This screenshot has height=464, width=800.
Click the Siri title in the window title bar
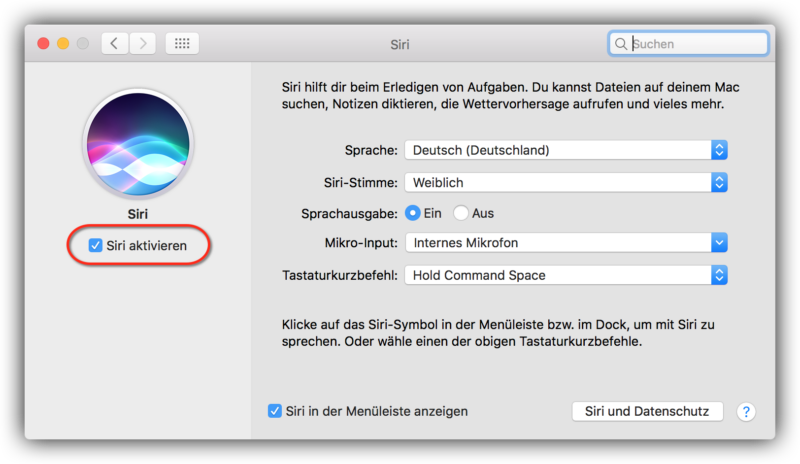click(x=400, y=44)
